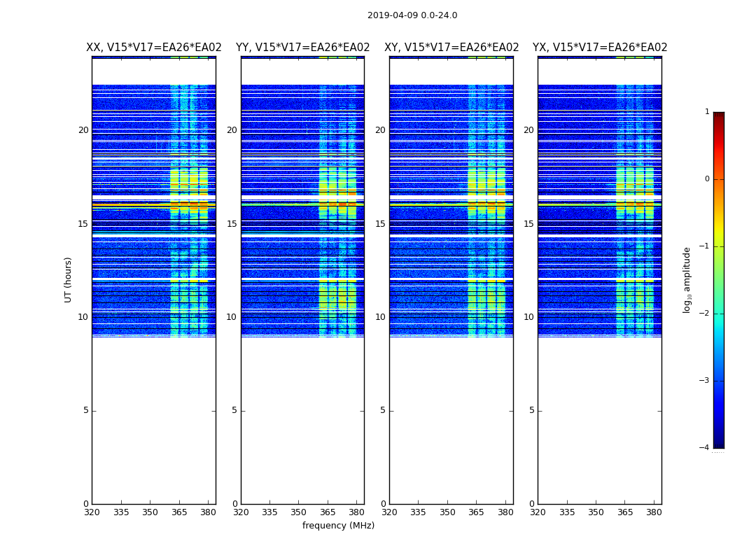Pick the dark red top of the colorbar
Screen dimensions: 735x560
click(x=718, y=116)
